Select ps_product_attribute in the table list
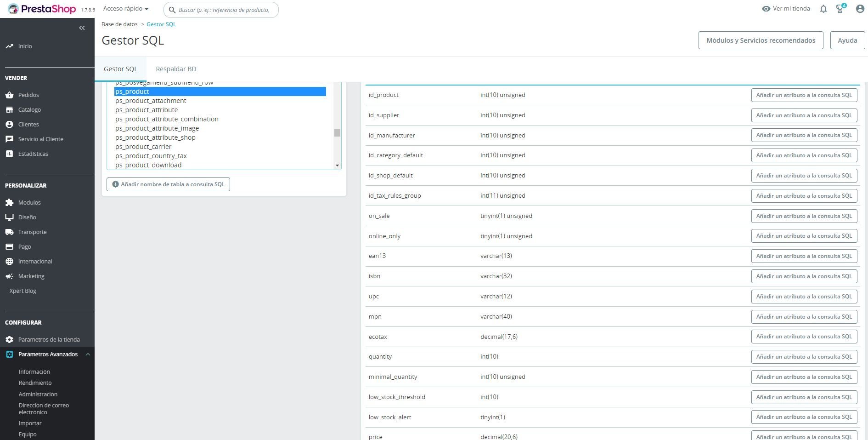This screenshot has width=868, height=440. [x=220, y=110]
